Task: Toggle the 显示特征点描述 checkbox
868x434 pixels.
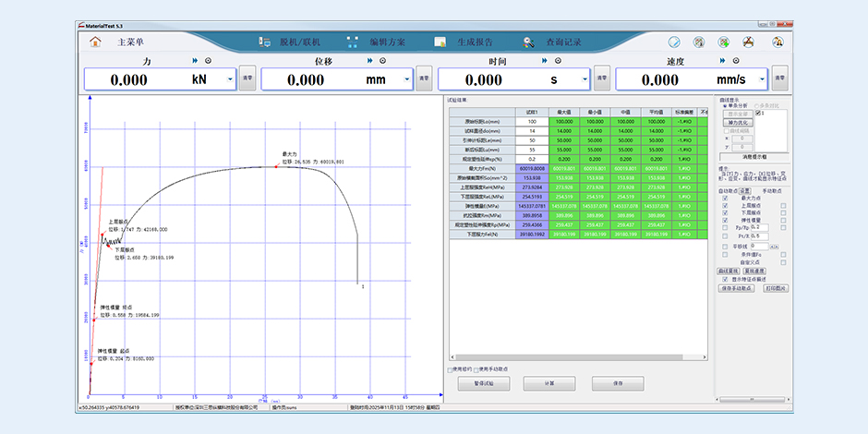Action: tap(722, 277)
